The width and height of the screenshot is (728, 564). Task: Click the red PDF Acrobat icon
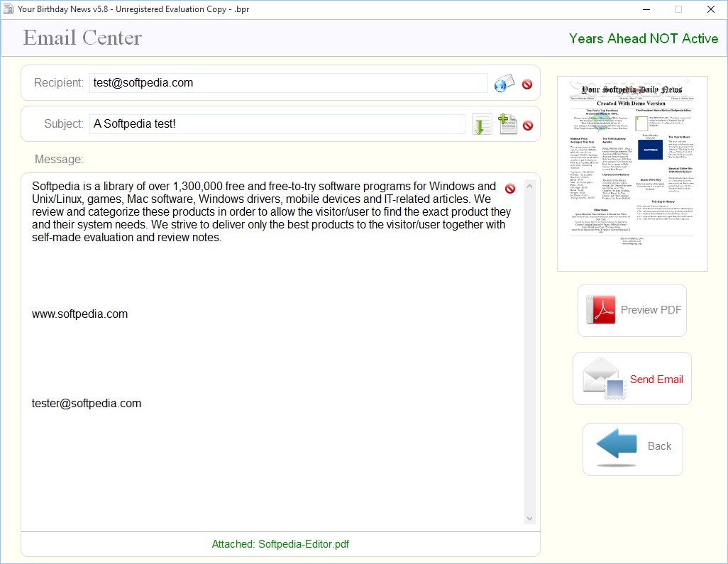tap(601, 309)
